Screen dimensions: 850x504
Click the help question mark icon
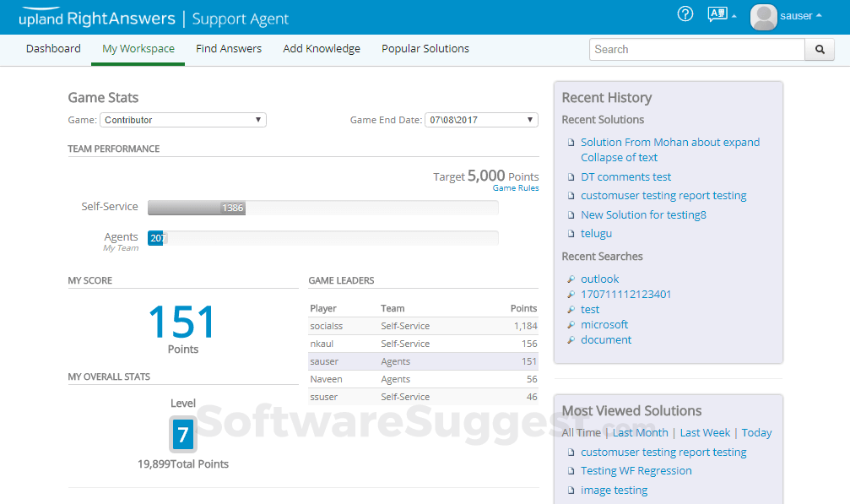[685, 14]
